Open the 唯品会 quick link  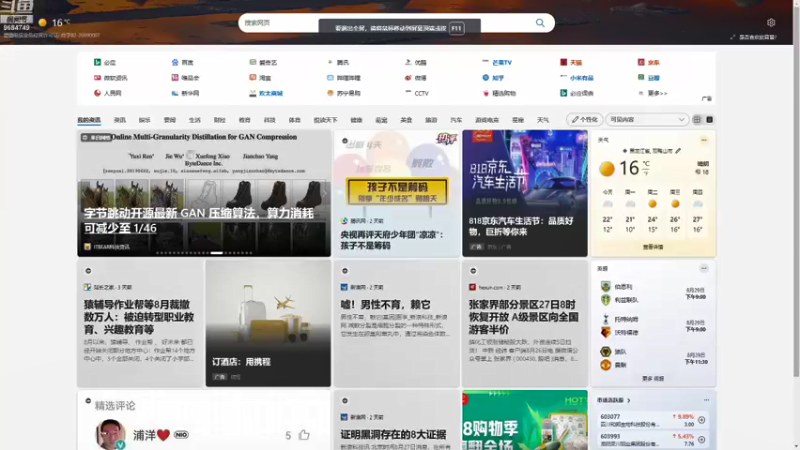185,78
